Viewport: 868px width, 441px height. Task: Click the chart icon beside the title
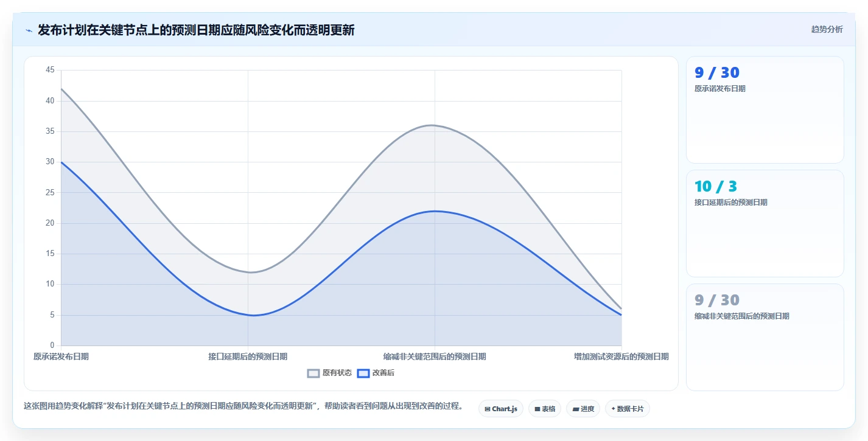tap(29, 30)
